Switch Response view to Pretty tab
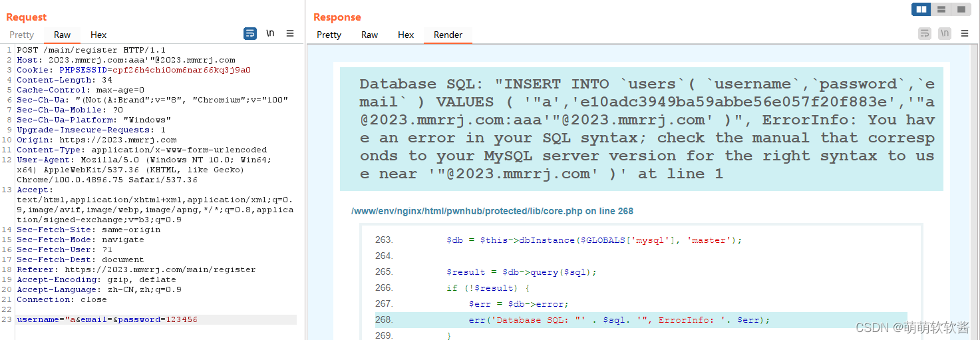 pos(329,35)
